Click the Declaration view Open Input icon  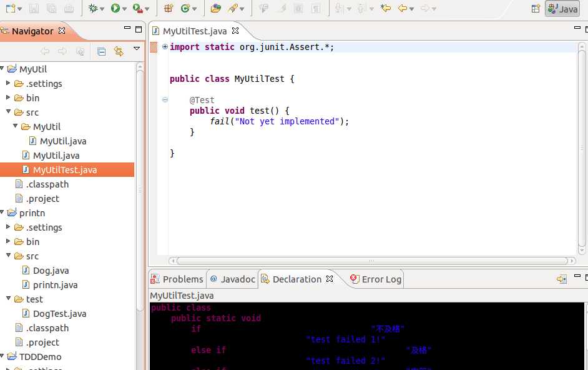(562, 279)
